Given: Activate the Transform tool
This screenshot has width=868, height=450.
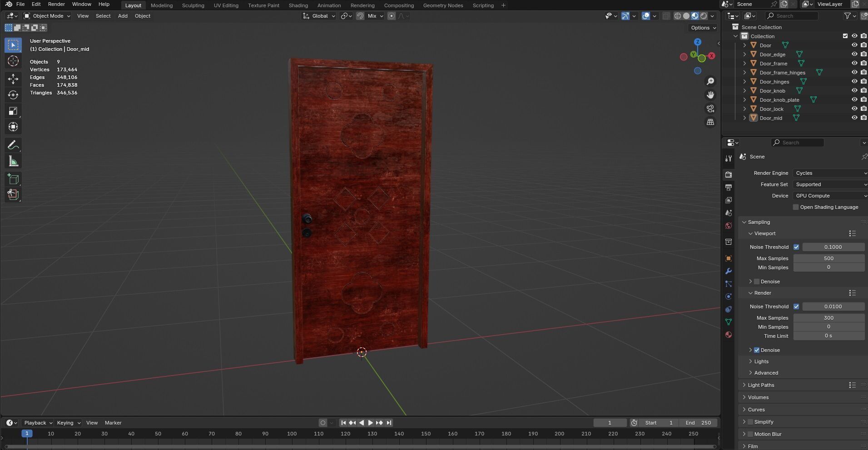Looking at the screenshot, I should click(13, 127).
